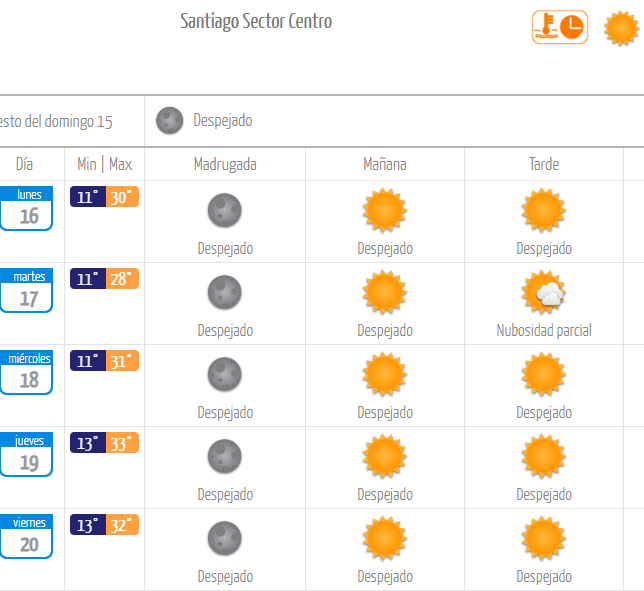Open jueves 19 day badge

click(26, 454)
